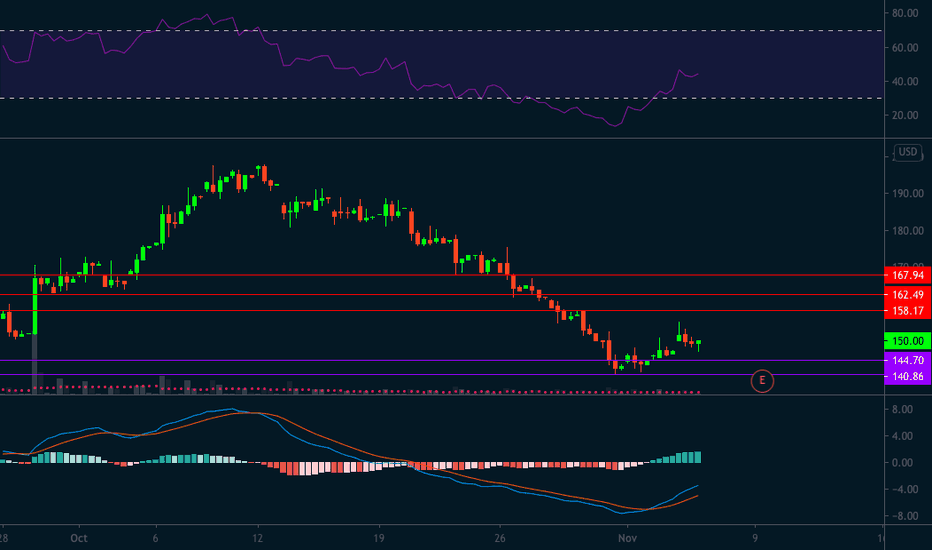Click the Oct date label on time axis
Viewport: 932px width, 550px height.
[x=78, y=538]
